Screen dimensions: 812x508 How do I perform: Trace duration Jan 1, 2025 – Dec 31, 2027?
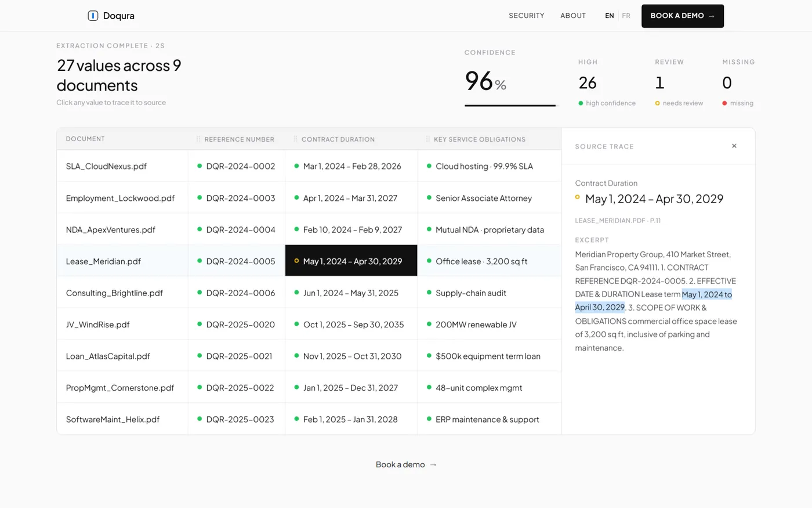tap(351, 388)
